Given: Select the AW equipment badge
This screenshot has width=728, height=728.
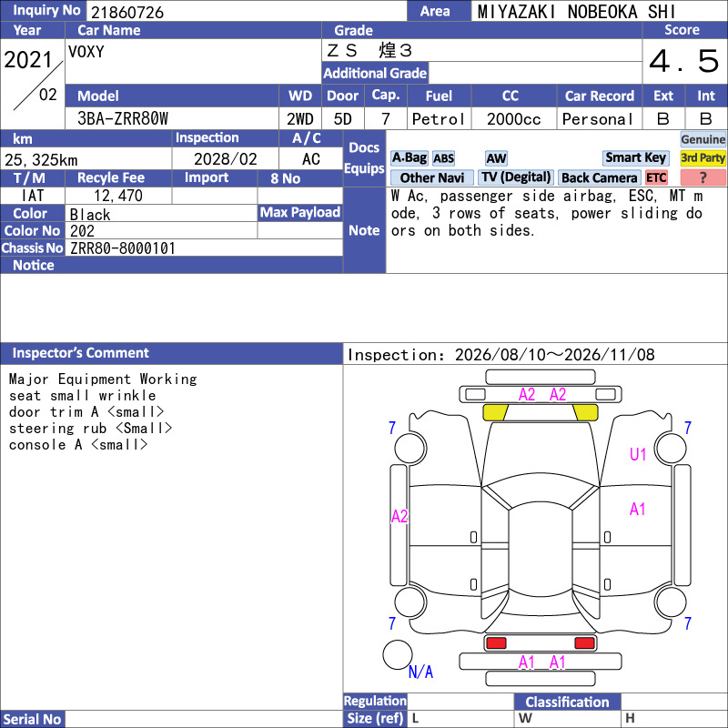Looking at the screenshot, I should tap(496, 158).
